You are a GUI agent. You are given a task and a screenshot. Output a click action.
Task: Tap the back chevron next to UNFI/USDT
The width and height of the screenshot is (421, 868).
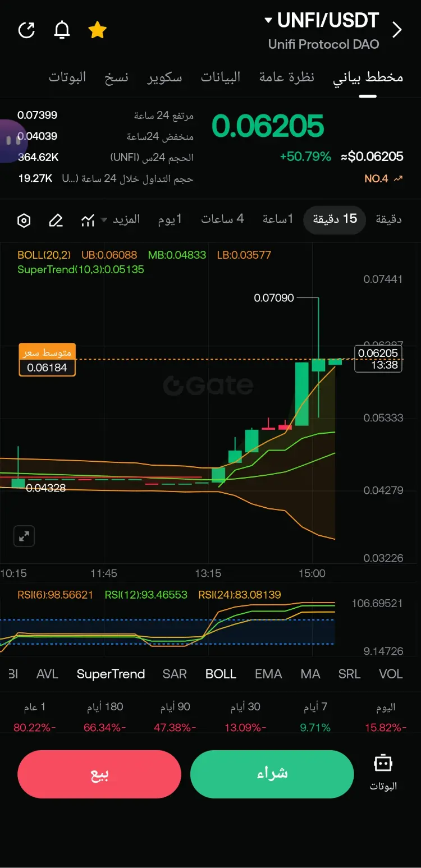click(397, 30)
